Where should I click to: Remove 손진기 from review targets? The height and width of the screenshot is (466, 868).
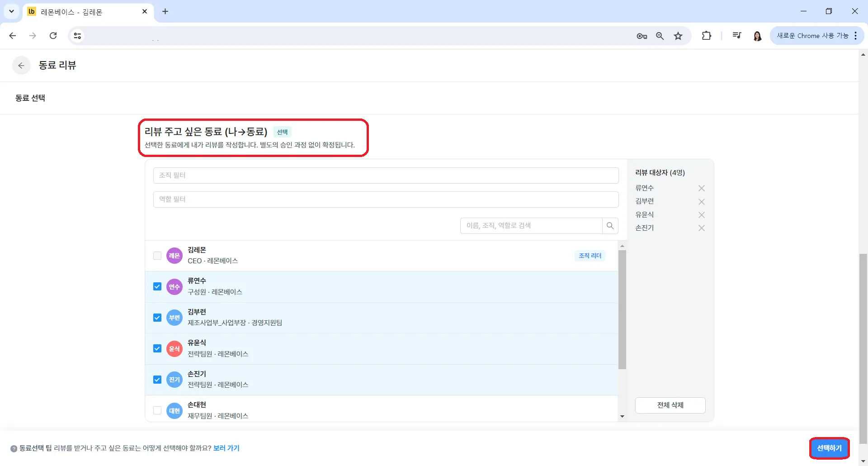point(702,228)
